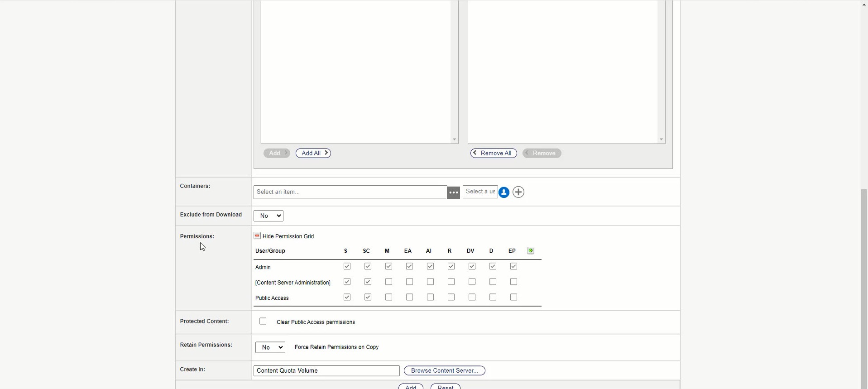Viewport: 868px width, 389px height.
Task: Open Exclude from Download dropdown
Action: pos(269,216)
